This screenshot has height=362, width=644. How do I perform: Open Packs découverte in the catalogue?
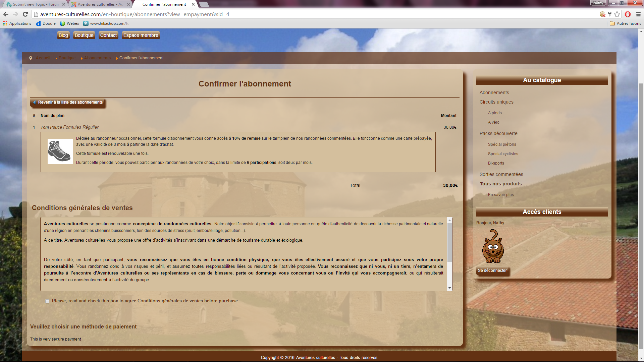(x=498, y=133)
